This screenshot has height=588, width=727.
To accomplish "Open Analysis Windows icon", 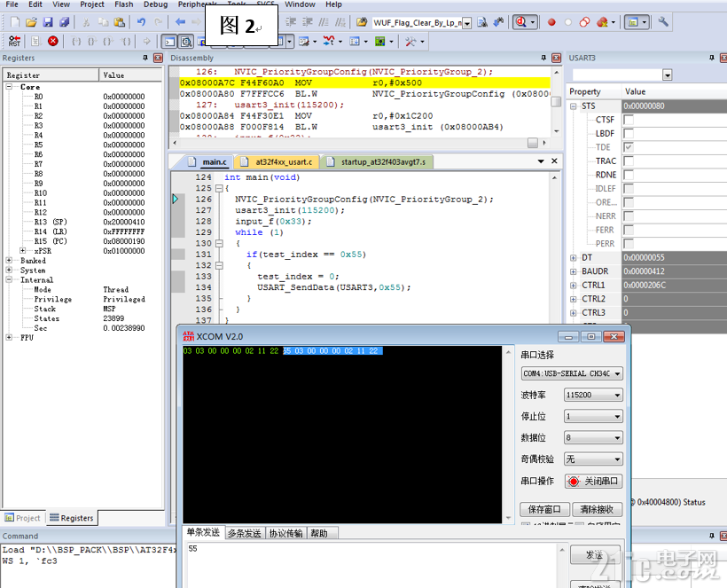I will [x=329, y=42].
